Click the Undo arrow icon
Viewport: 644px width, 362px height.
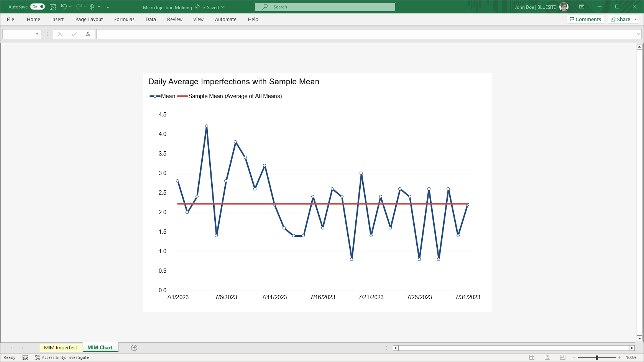coord(64,7)
